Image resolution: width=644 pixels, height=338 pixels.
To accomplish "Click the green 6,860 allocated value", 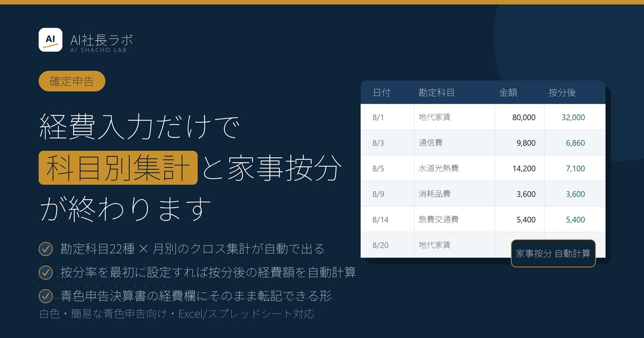I will (575, 143).
